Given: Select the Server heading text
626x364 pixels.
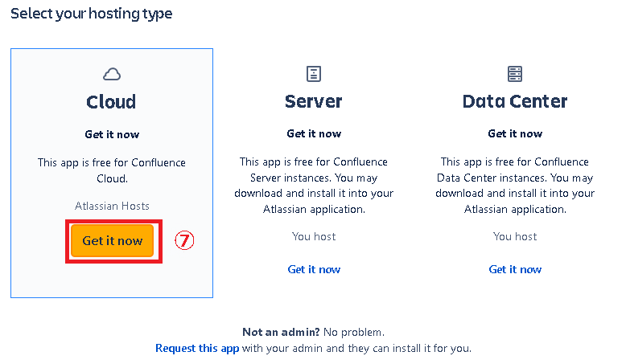Looking at the screenshot, I should 314,102.
